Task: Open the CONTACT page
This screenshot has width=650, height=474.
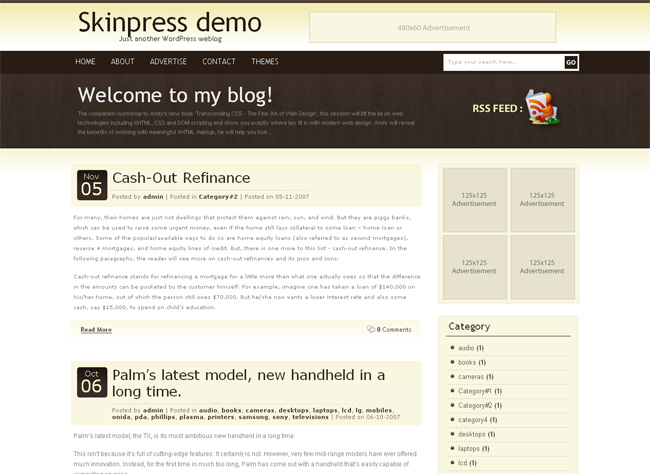Action: 219,61
